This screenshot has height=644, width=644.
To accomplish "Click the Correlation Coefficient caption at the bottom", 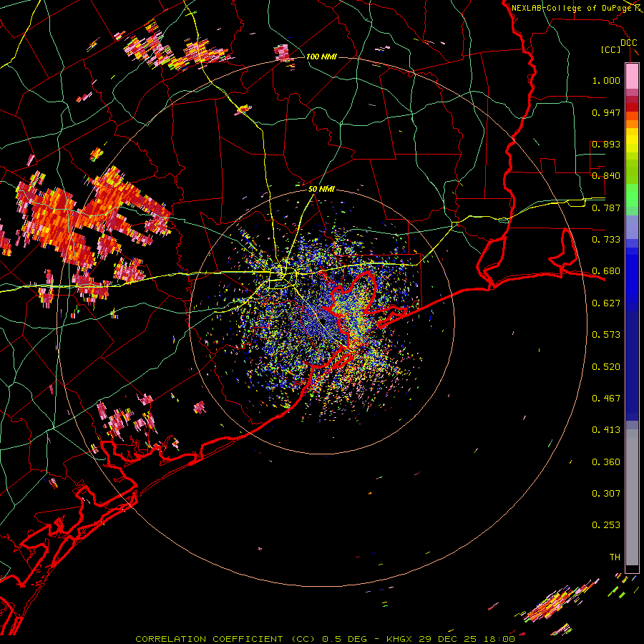I will 325,639.
